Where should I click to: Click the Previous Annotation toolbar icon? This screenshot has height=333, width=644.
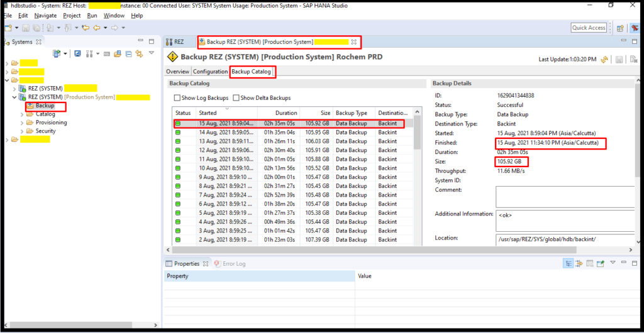click(x=67, y=28)
